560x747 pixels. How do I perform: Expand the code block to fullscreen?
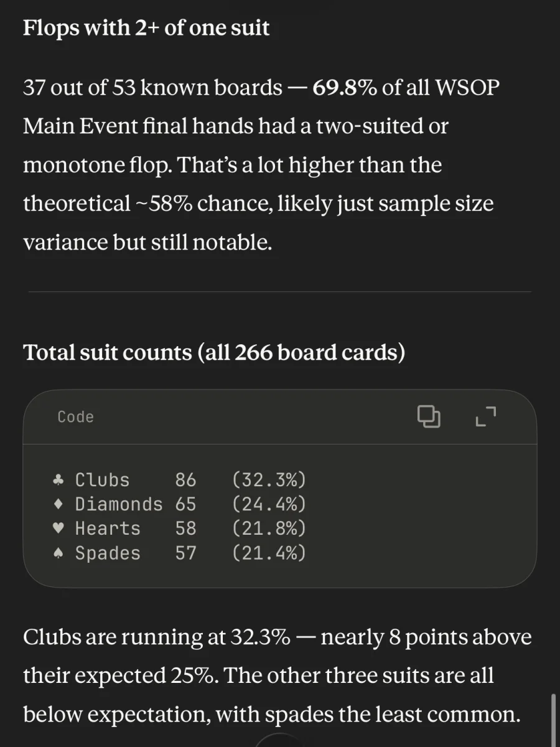point(485,416)
